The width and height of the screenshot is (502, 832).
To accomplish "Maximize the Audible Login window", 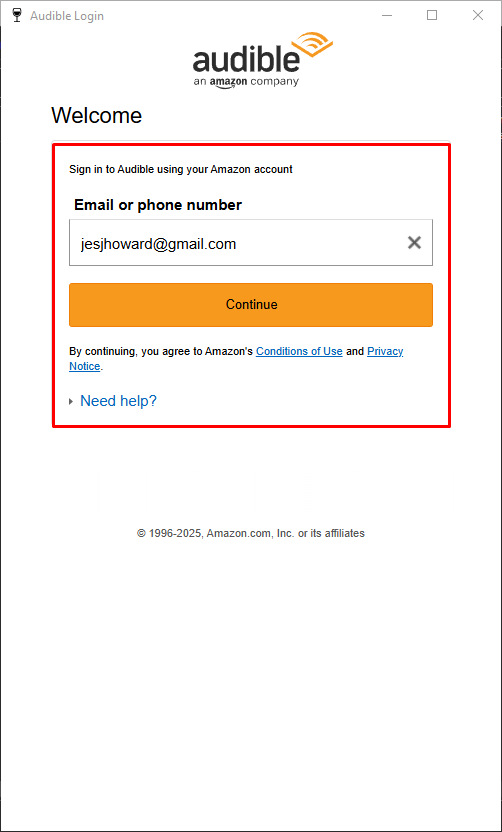I will (x=432, y=15).
